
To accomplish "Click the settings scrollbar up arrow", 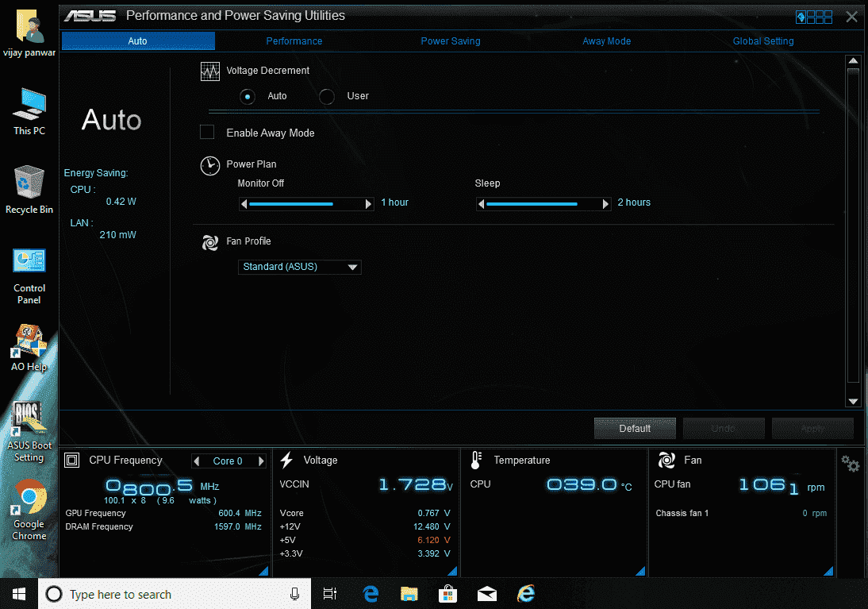I will click(853, 61).
